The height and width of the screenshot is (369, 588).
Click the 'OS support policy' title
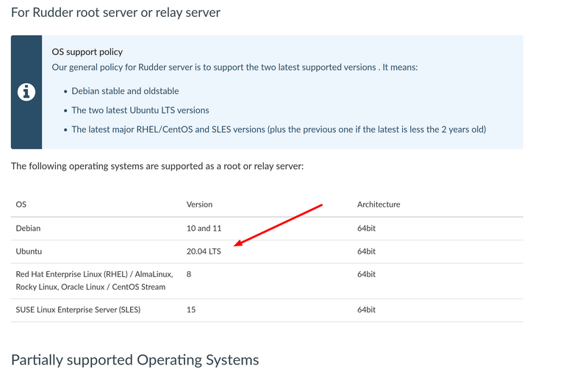[87, 51]
